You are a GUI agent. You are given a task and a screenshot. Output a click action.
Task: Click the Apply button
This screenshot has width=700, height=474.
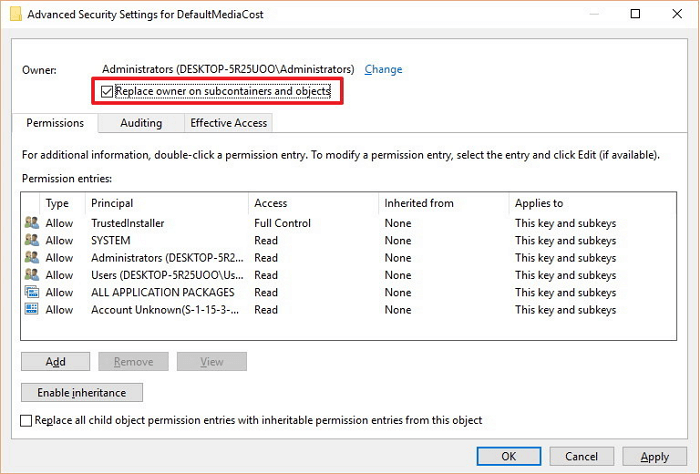click(654, 456)
